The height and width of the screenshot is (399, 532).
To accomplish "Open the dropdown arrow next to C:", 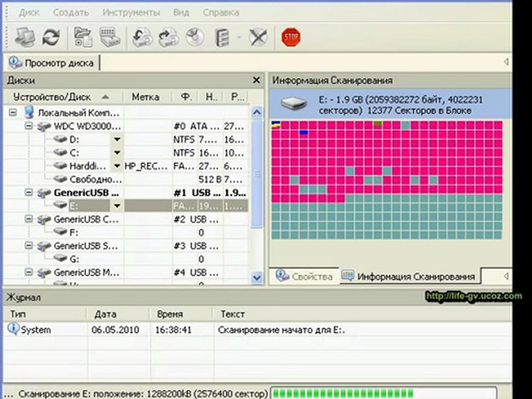I will coord(117,153).
